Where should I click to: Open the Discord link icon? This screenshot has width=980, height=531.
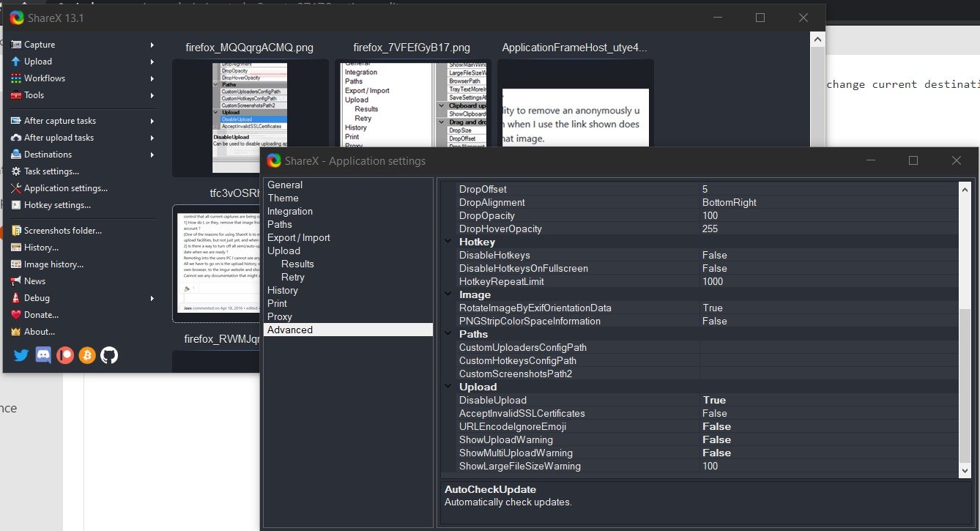point(43,356)
